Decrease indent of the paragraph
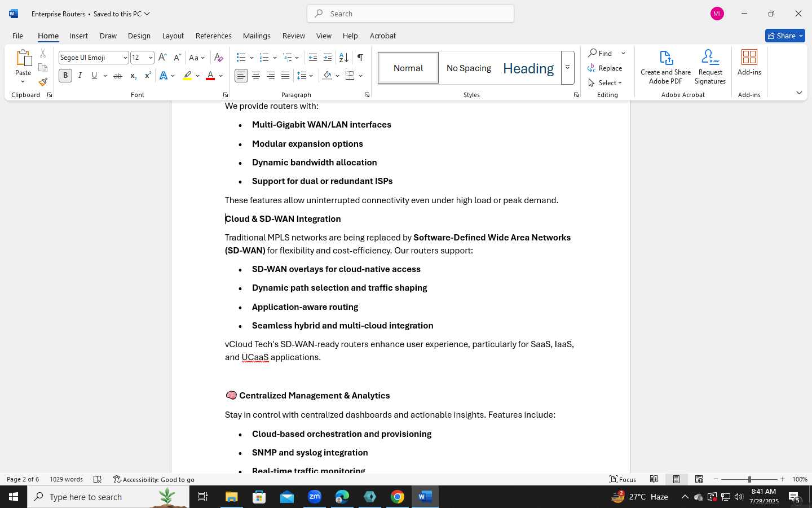Image resolution: width=812 pixels, height=508 pixels. tap(313, 58)
